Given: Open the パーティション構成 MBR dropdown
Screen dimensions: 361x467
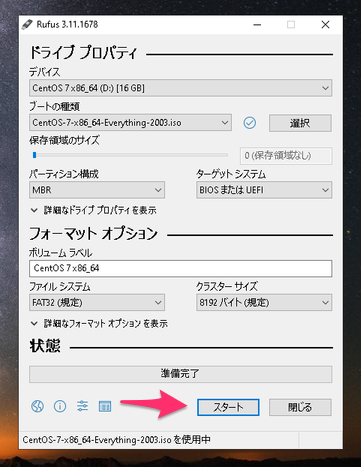Looking at the screenshot, I should pyautogui.click(x=97, y=190).
